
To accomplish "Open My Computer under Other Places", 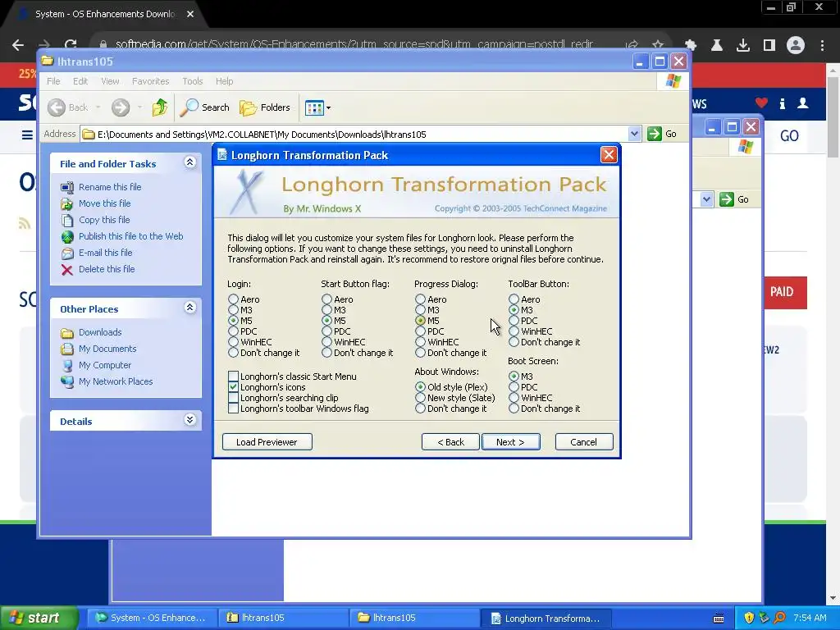I will click(x=104, y=365).
